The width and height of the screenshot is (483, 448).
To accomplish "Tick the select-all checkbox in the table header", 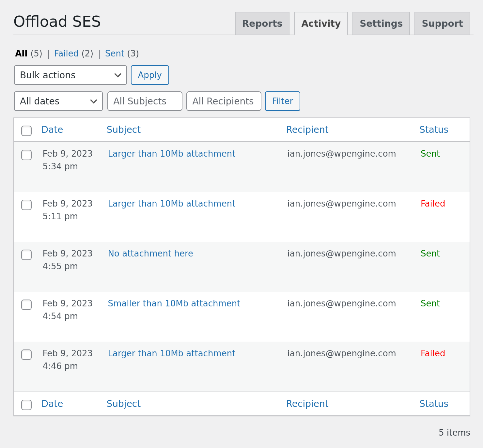I will tap(26, 131).
